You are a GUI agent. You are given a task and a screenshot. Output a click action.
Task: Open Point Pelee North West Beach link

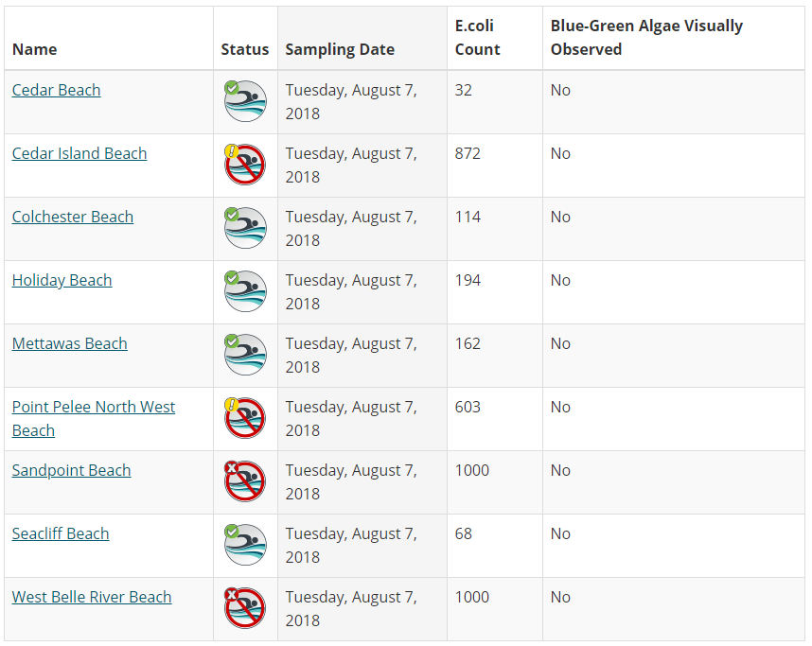(94, 407)
